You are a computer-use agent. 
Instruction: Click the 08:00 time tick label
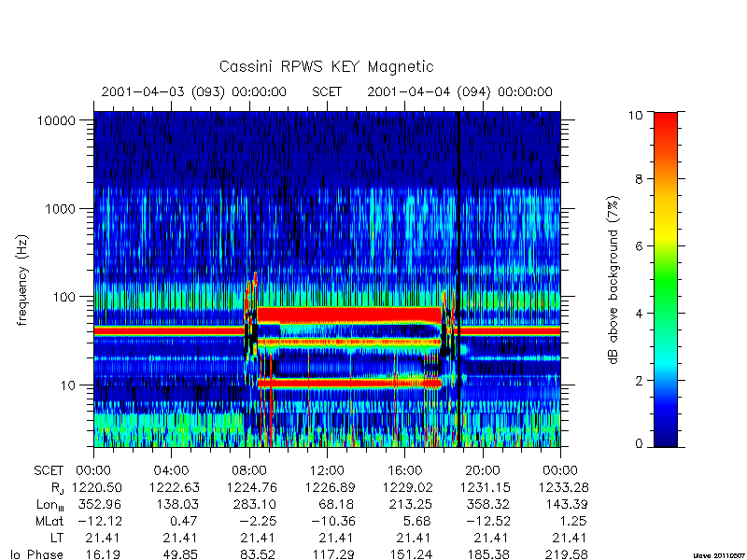pos(249,471)
